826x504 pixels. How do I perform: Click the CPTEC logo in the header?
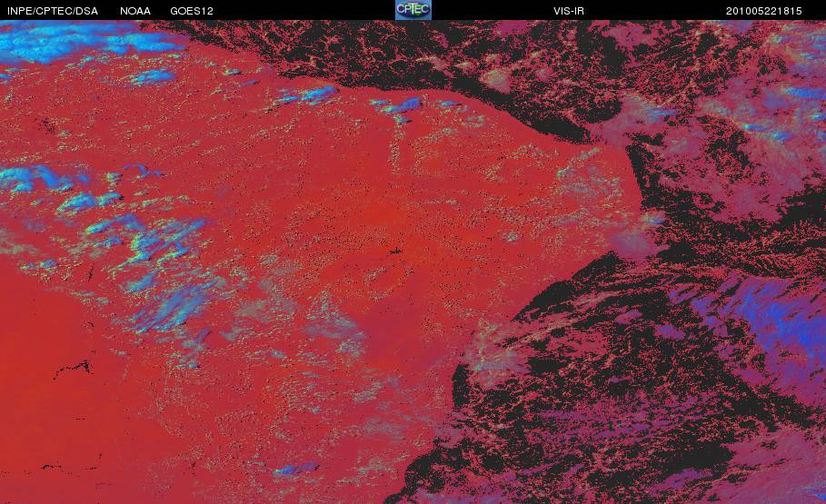point(413,10)
